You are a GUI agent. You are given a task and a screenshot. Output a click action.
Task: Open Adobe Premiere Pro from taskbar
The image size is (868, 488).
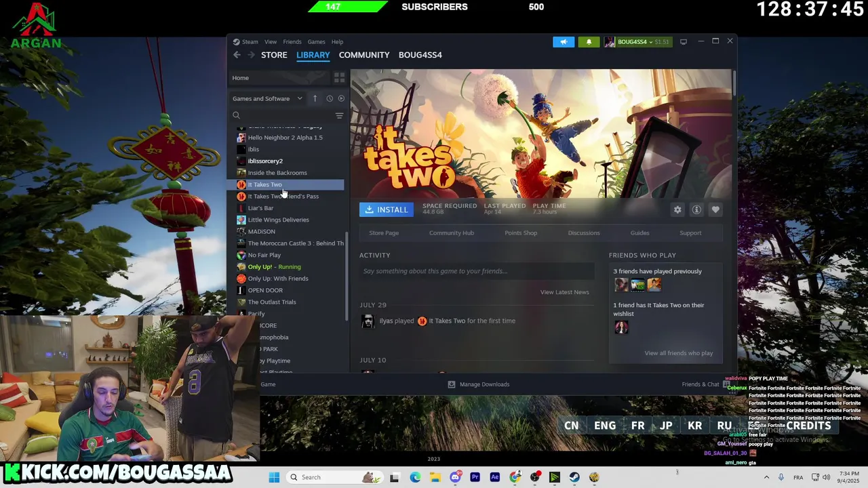tap(475, 477)
